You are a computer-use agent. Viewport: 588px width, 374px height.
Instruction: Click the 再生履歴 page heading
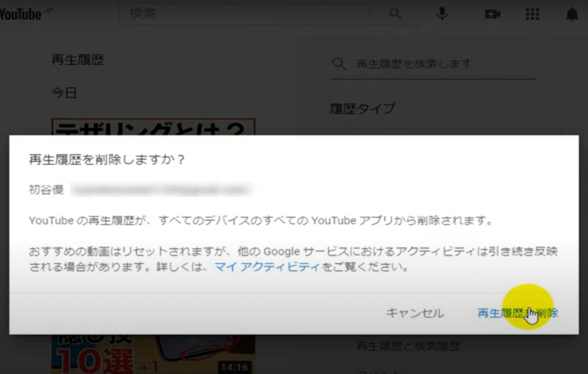pos(78,60)
